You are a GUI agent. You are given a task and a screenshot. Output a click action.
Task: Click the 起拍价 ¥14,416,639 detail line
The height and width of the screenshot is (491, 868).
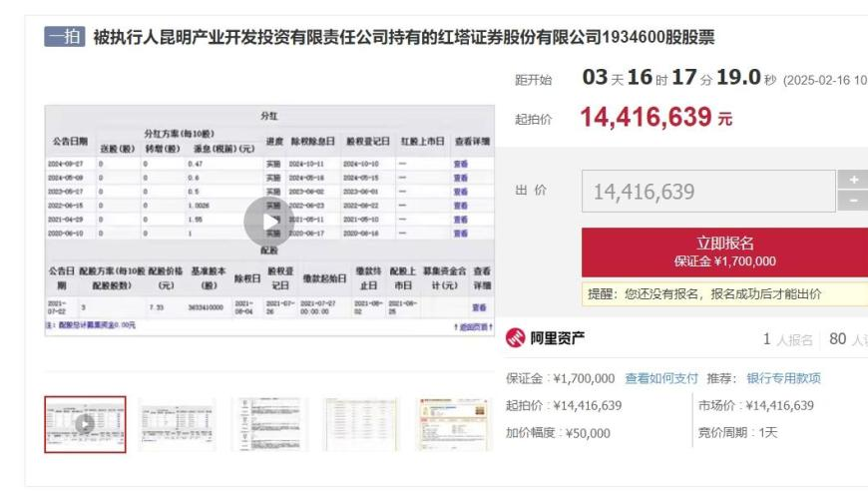click(x=564, y=405)
